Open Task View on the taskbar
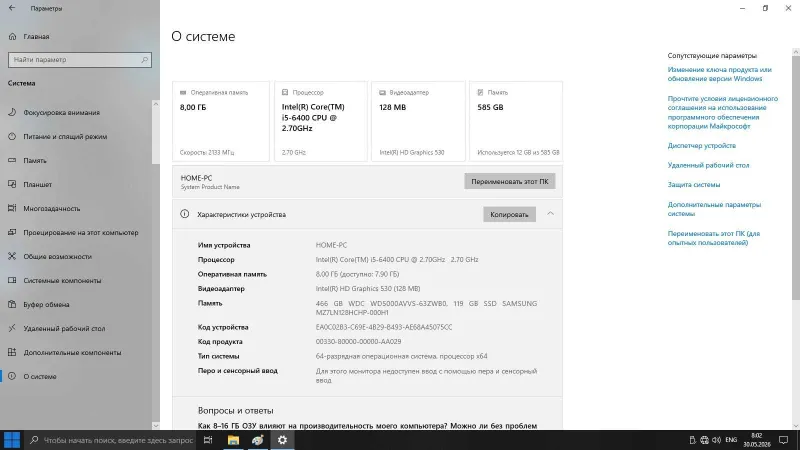This screenshot has height=450, width=800. pos(208,440)
